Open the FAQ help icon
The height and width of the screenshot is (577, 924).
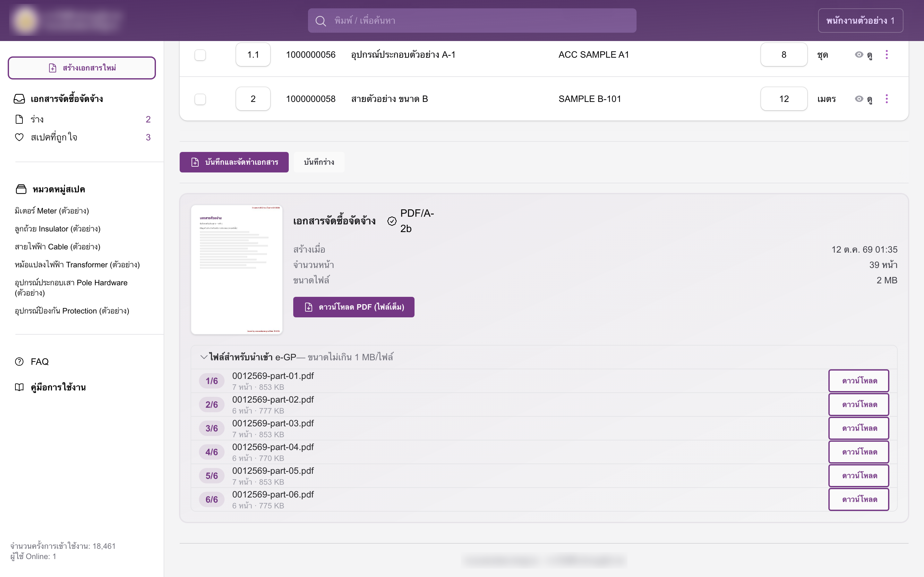[x=19, y=361]
